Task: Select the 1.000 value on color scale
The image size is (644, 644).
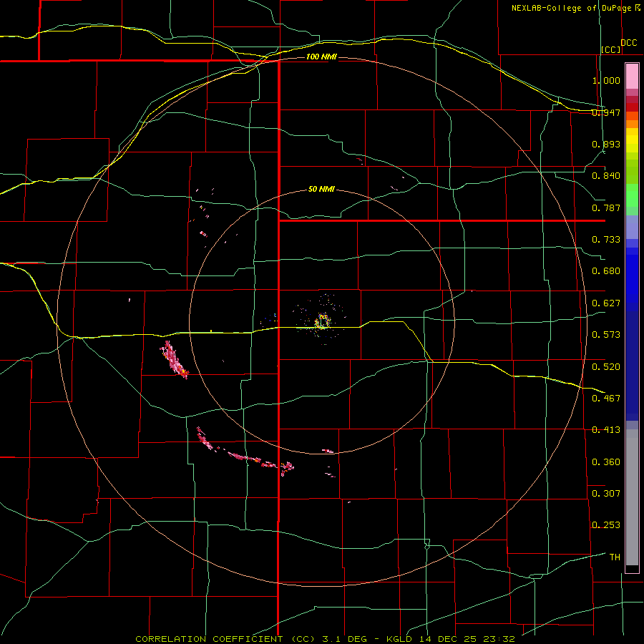Action: coord(606,80)
